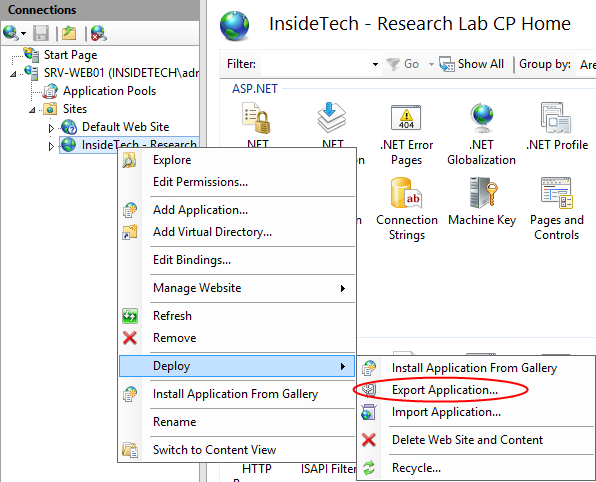
Task: Click the red X Remove icon
Action: coord(130,338)
